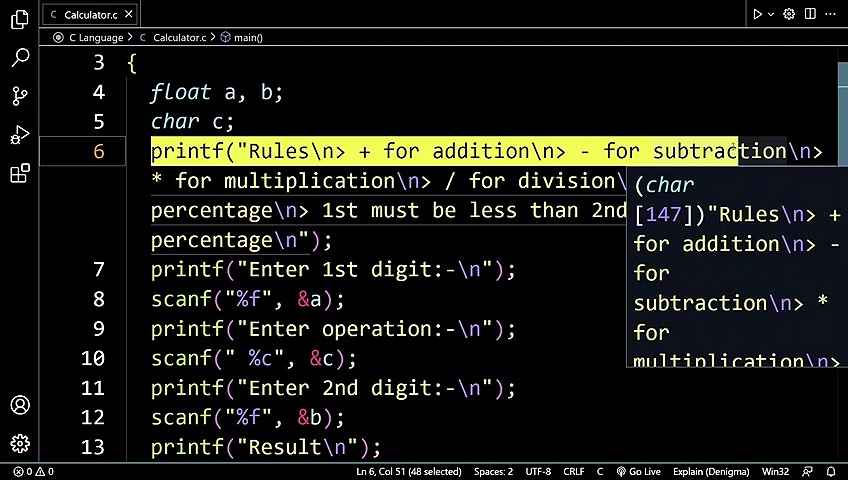Open editor settings gear in title bar
The image size is (848, 480).
point(789,14)
